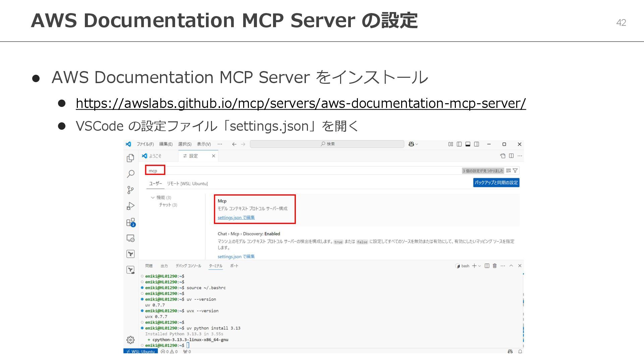Open the Source Control view
This screenshot has height=362, width=644.
[130, 190]
